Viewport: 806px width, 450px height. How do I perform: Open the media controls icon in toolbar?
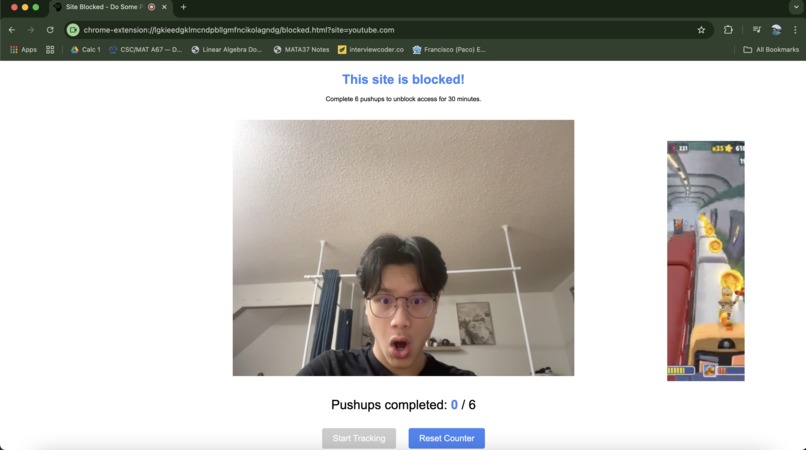(x=757, y=30)
